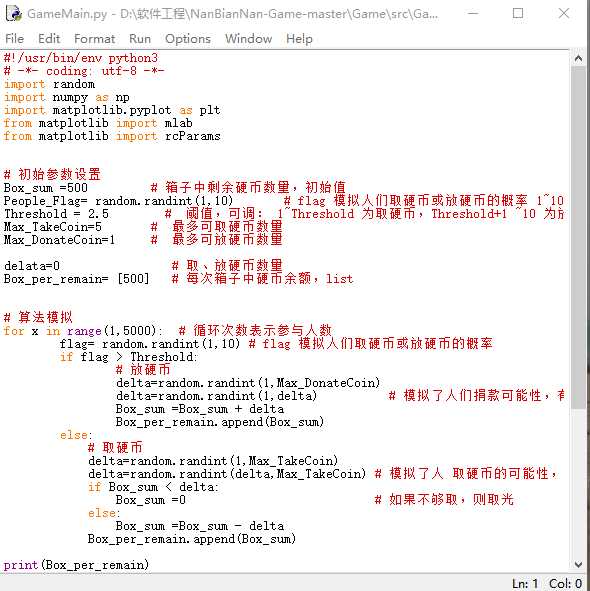590x591 pixels.
Task: Click the 'delata=0' line
Action: pyautogui.click(x=32, y=266)
